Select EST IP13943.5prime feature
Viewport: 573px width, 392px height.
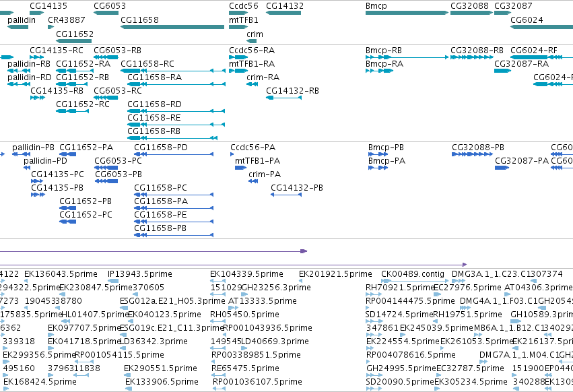click(x=113, y=281)
